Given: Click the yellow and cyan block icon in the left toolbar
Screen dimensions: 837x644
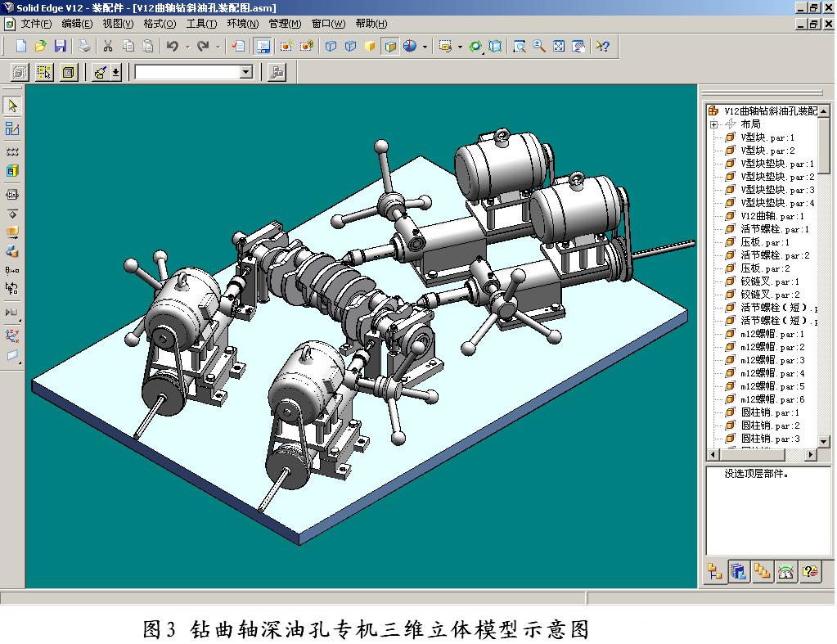Looking at the screenshot, I should pos(12,171).
